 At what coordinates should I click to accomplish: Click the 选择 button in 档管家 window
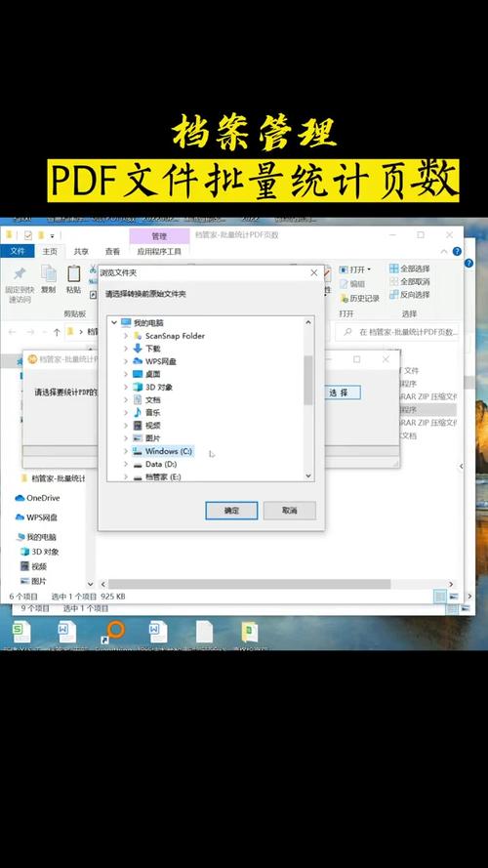(x=339, y=393)
